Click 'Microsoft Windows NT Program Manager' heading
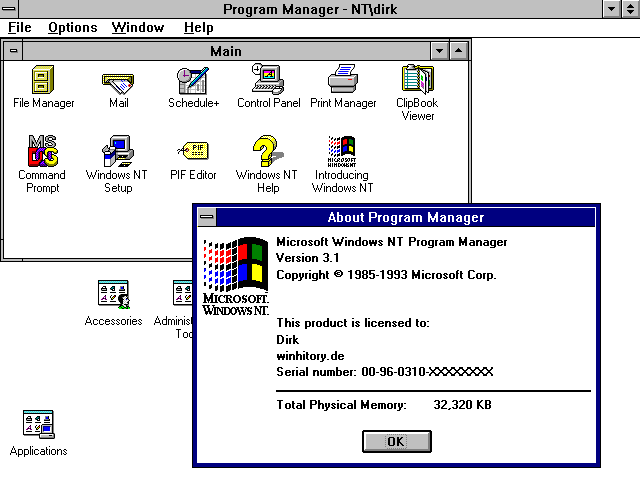 (391, 242)
